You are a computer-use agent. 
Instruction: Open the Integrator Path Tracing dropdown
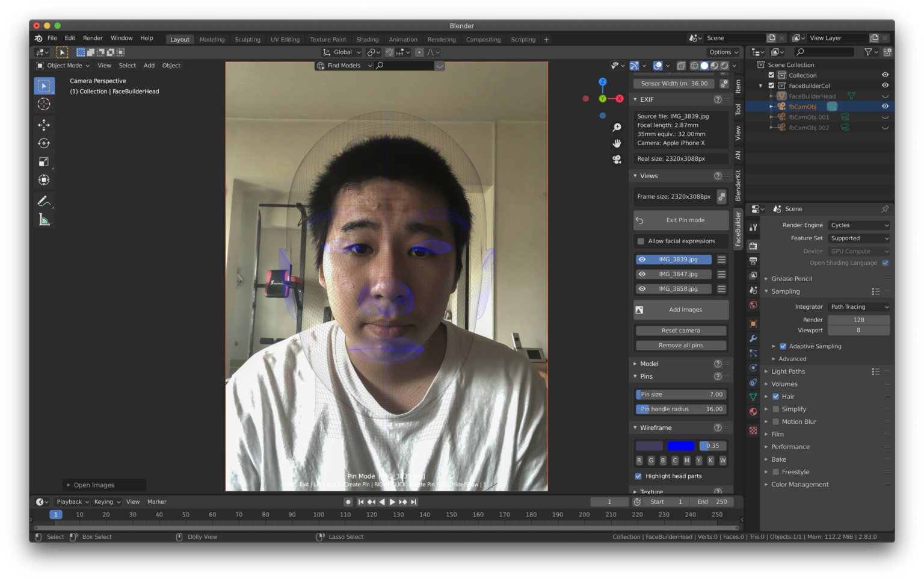coord(858,307)
